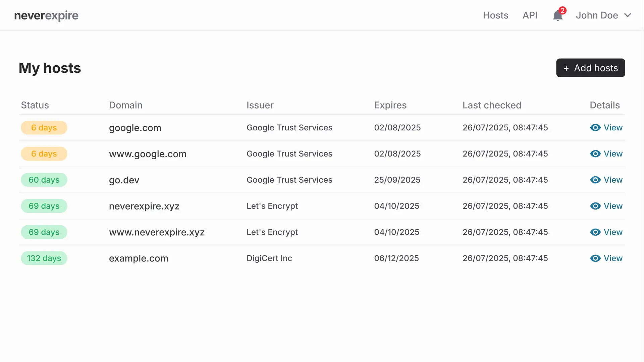Click the John Doe username
Image resolution: width=644 pixels, height=362 pixels.
(x=597, y=15)
